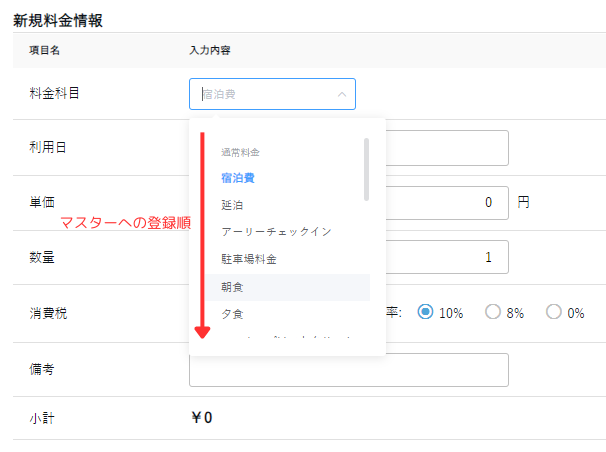Select 駐車場料金 from the dropdown
The width and height of the screenshot is (606, 452).
tap(248, 259)
